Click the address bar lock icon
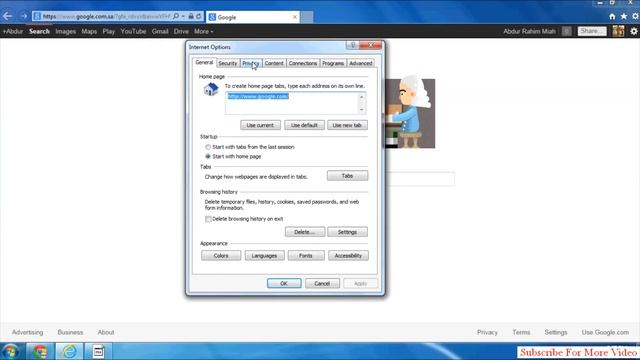This screenshot has width=640, height=360. 191,16
